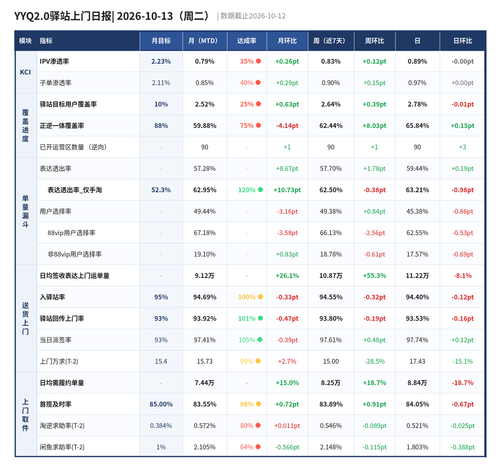Click the 当日派签率 row label
This screenshot has height=467, width=500.
pos(56,340)
